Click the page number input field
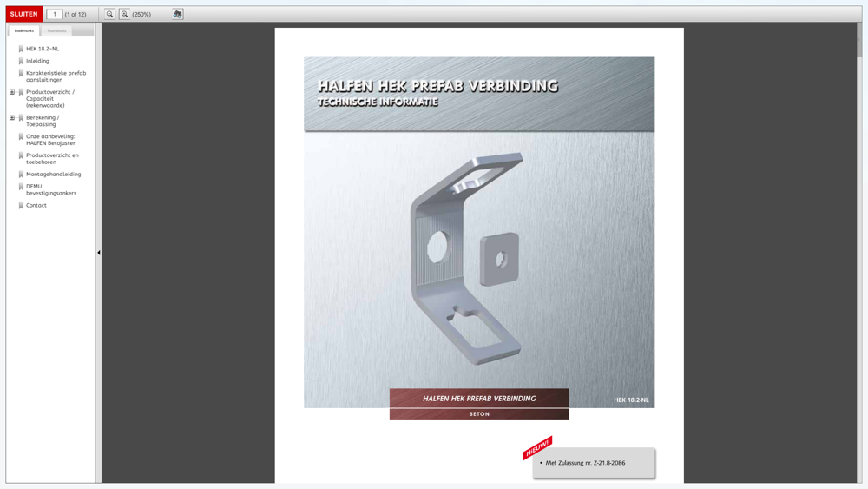Screen dimensions: 868x489 (54, 14)
